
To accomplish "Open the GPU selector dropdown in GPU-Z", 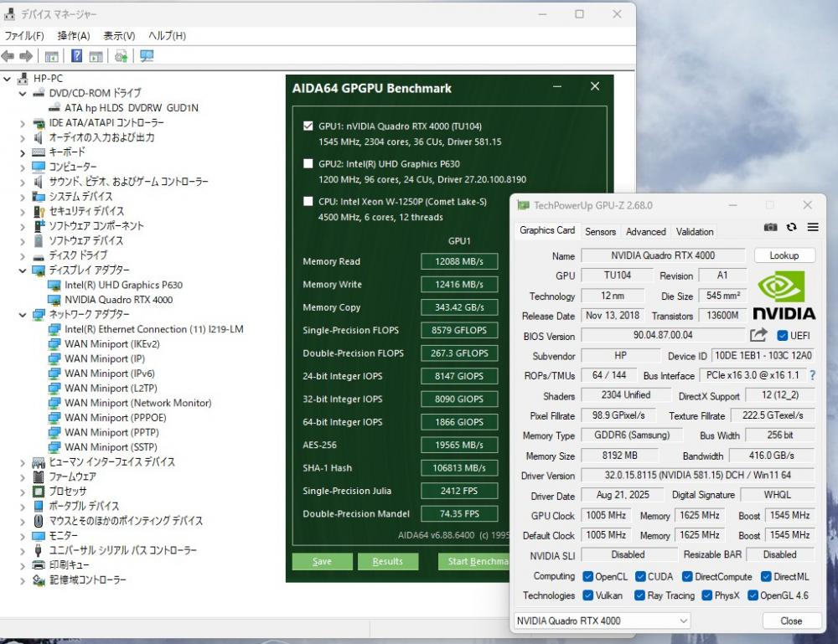I will [603, 621].
